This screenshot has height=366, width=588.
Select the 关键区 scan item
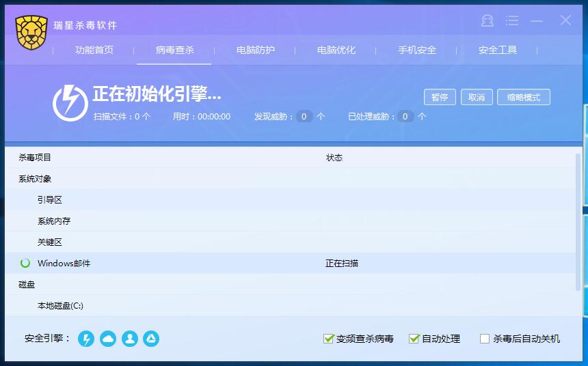coord(290,242)
